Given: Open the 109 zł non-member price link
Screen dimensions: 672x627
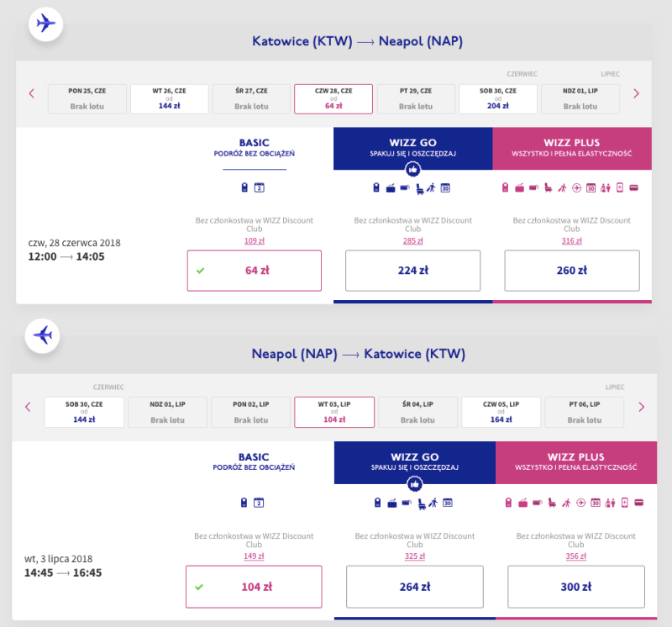Looking at the screenshot, I should tap(255, 241).
